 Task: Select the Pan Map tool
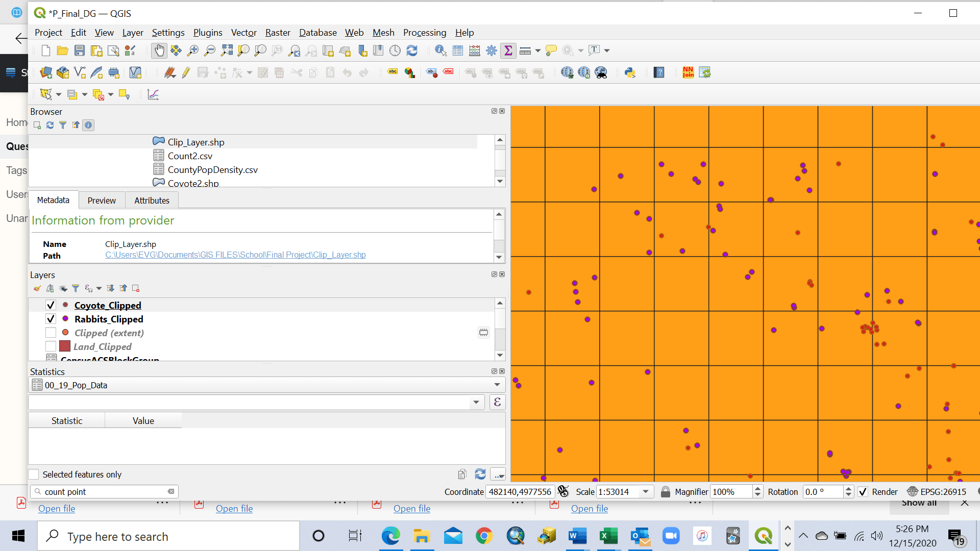159,51
